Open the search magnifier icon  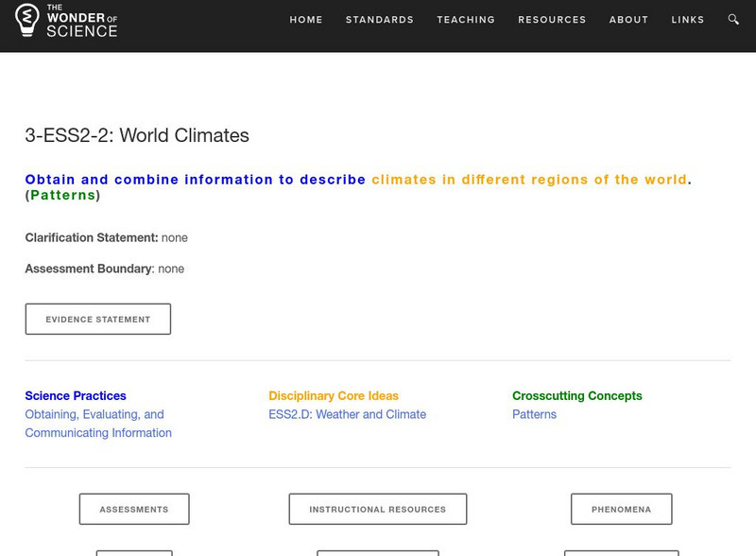click(734, 20)
